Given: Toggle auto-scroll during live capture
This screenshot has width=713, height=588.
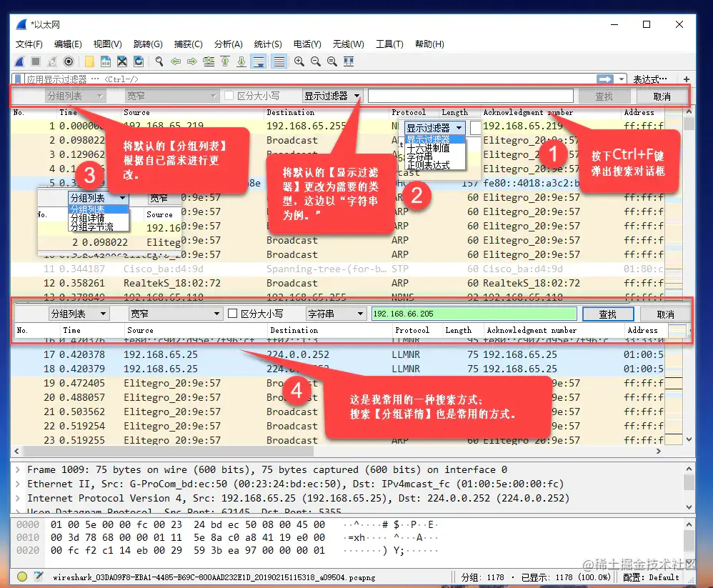Looking at the screenshot, I should 259,61.
